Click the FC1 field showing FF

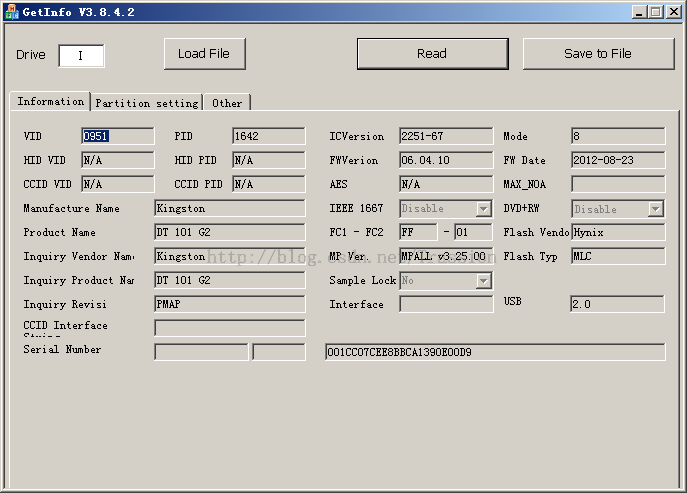coord(418,232)
